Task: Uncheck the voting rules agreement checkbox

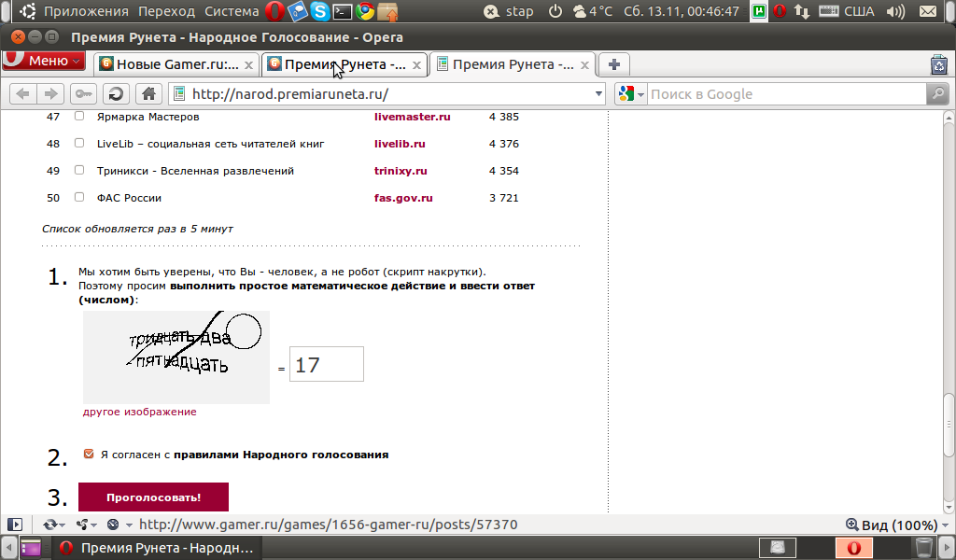Action: [89, 454]
